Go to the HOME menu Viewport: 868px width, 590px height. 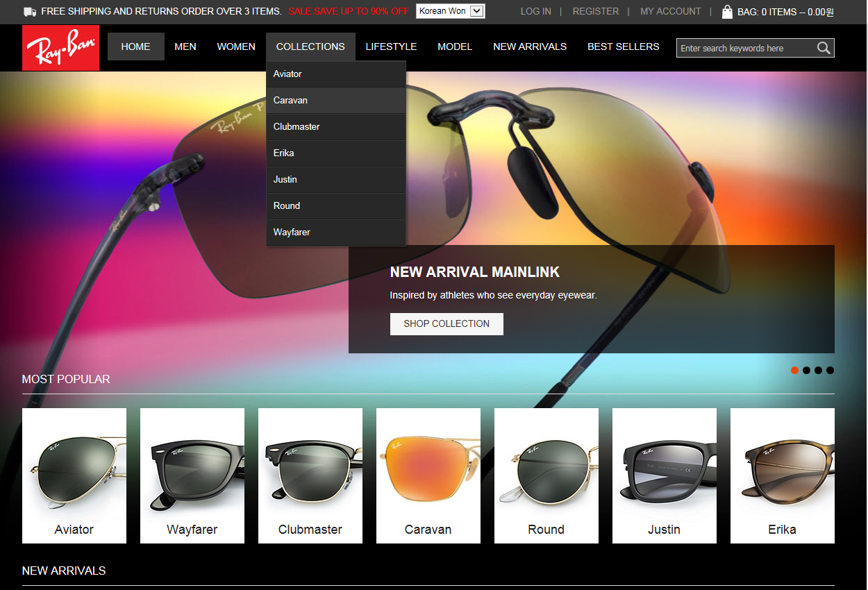(135, 47)
